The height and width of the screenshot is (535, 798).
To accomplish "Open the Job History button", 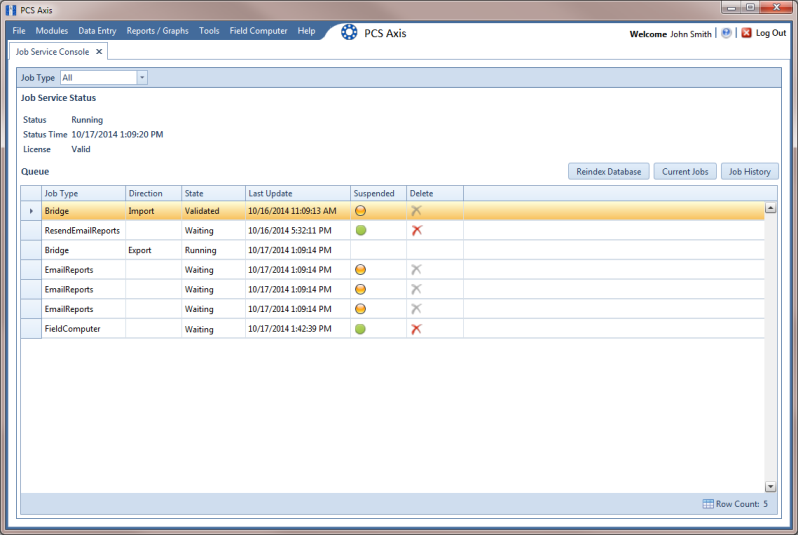I will coord(750,172).
